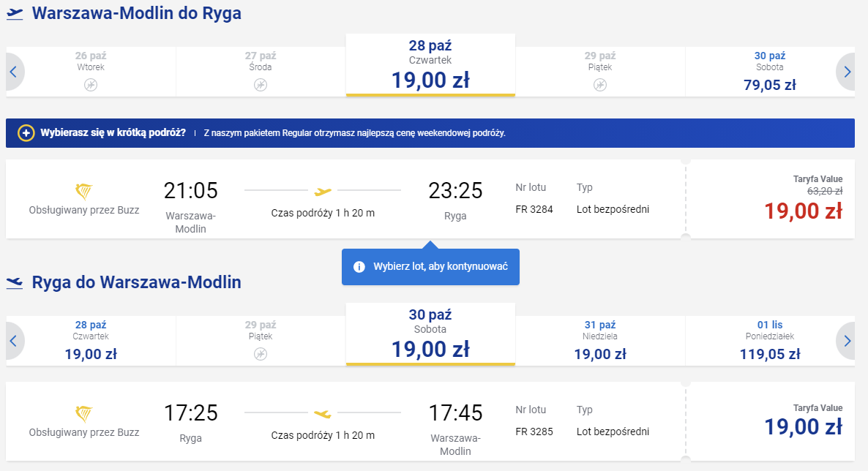The width and height of the screenshot is (868, 471).
Task: Show earlier return dates with the left arrow
Action: [14, 341]
